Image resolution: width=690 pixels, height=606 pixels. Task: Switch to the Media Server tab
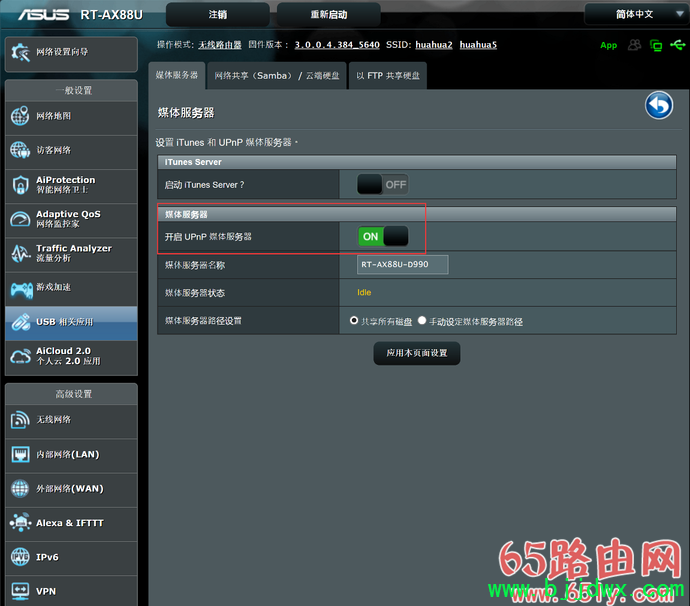coord(177,75)
